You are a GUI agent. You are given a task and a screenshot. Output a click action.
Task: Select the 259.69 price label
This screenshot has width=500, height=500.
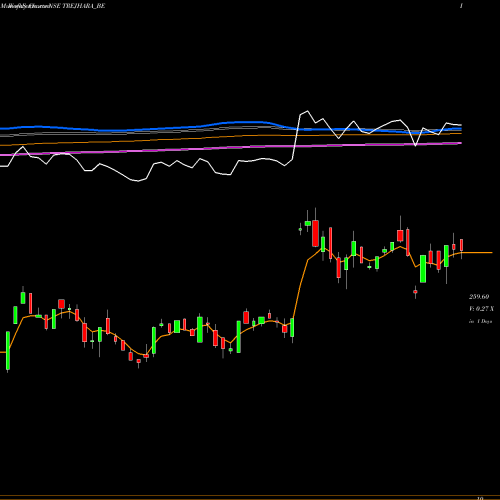[x=479, y=297]
